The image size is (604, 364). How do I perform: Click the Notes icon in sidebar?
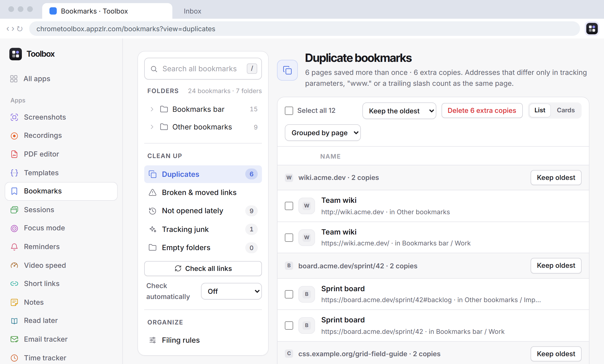click(14, 302)
